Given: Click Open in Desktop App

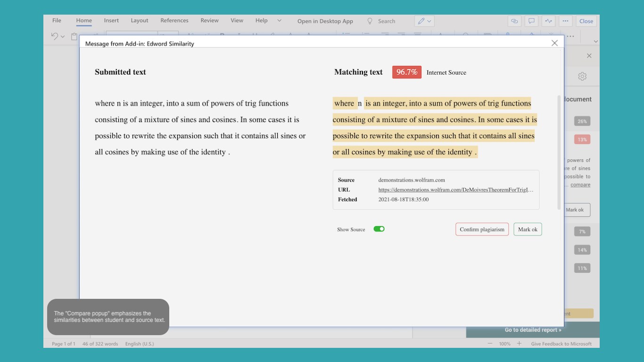Looking at the screenshot, I should coord(325,21).
